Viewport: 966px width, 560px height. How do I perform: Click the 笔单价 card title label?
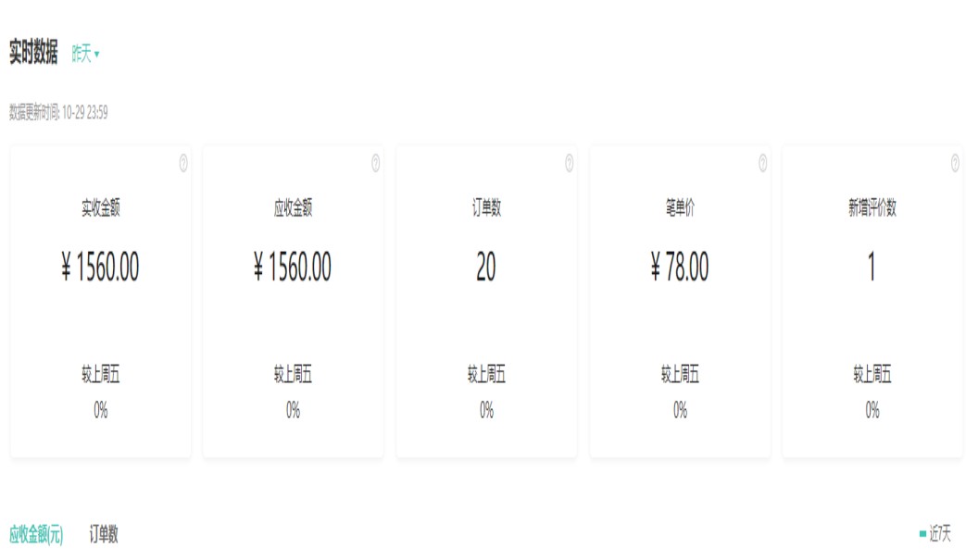pos(680,209)
